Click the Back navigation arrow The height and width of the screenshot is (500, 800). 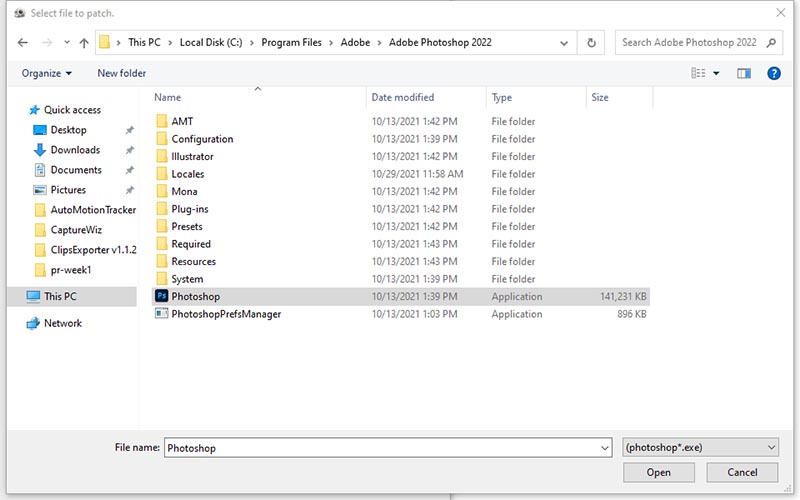pos(22,43)
